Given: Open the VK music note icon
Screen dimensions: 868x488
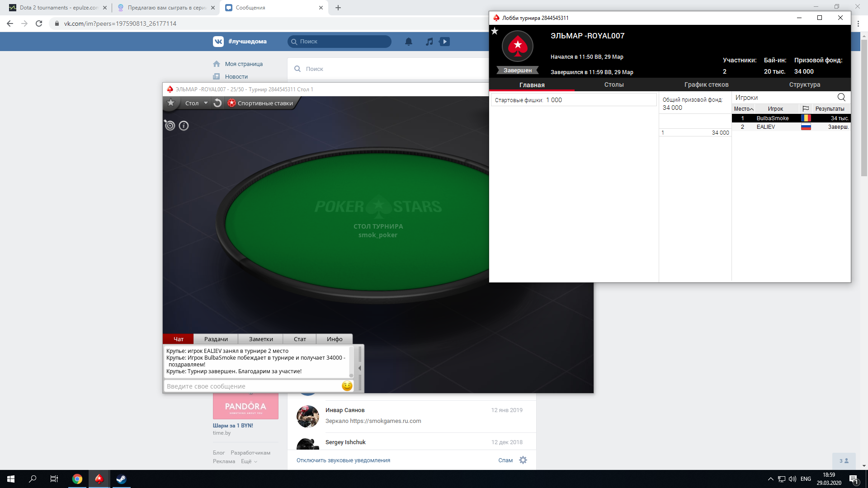Looking at the screenshot, I should pos(429,42).
